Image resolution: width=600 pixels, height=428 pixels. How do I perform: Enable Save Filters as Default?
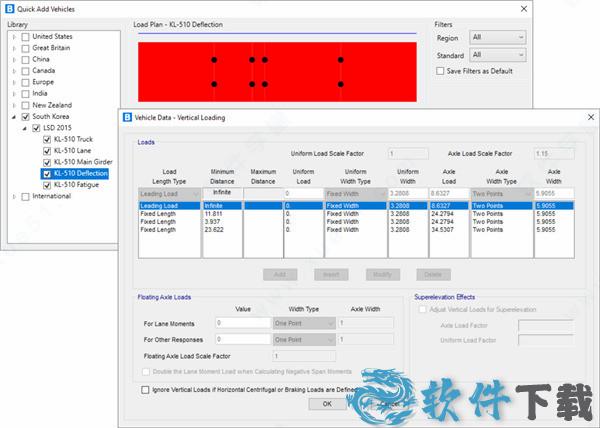pos(442,71)
